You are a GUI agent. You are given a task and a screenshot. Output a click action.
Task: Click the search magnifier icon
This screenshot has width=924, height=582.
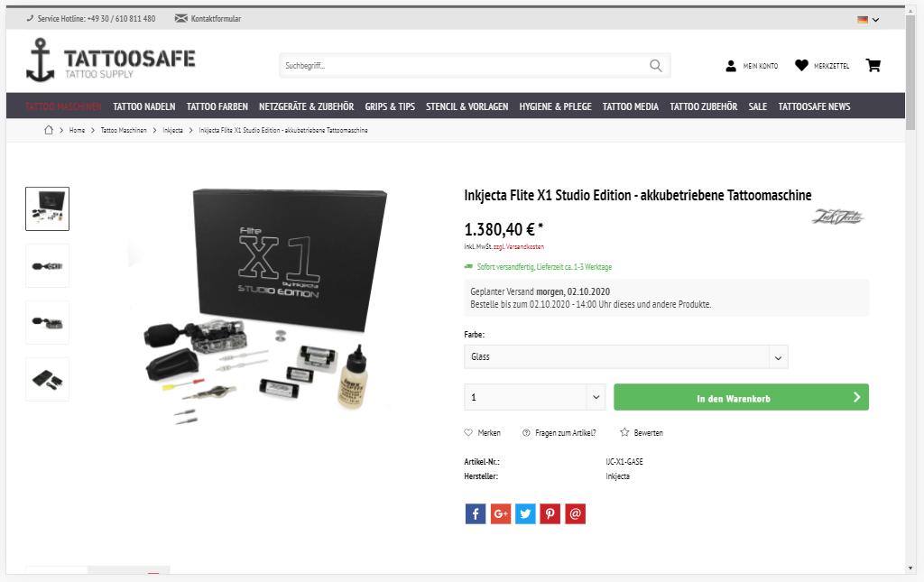tap(656, 65)
